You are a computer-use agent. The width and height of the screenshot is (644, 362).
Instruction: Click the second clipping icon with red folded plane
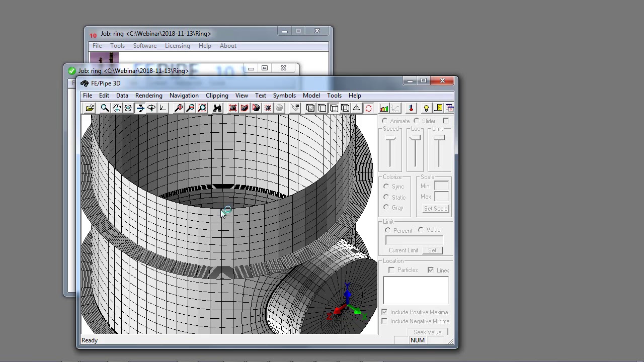pyautogui.click(x=245, y=108)
